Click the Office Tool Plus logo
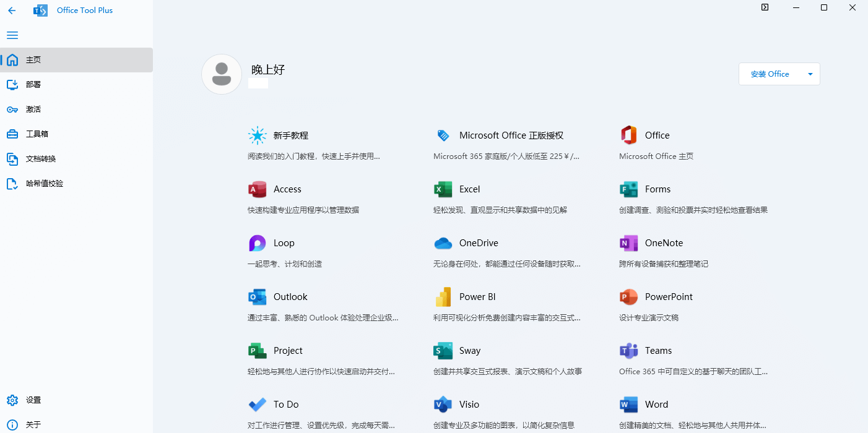Viewport: 868px width, 433px height. click(40, 11)
